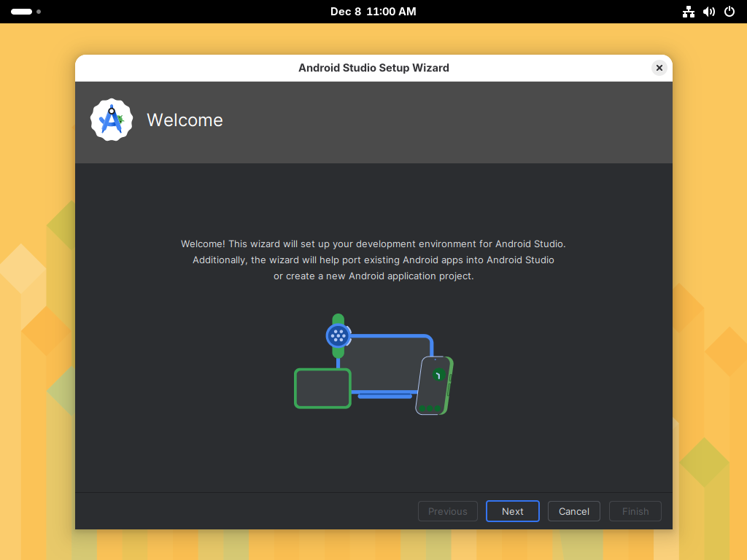Open the Activities overview pill
The height and width of the screenshot is (560, 747).
point(26,12)
